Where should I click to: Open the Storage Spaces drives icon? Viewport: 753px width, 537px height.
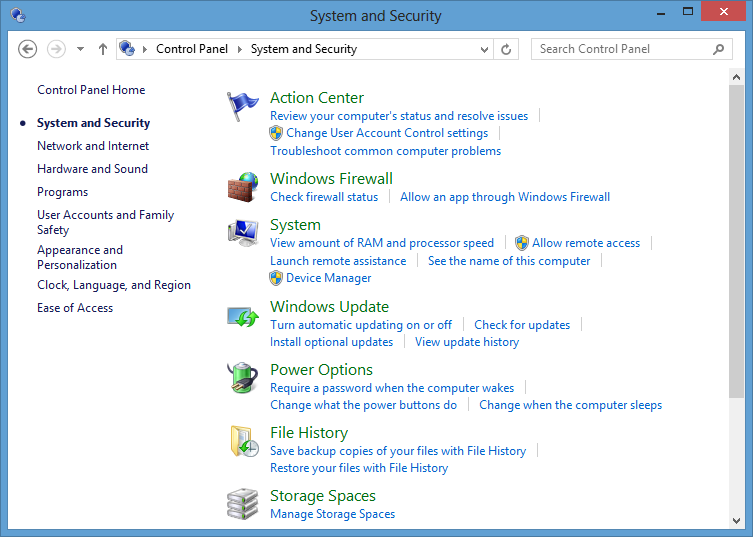point(243,504)
